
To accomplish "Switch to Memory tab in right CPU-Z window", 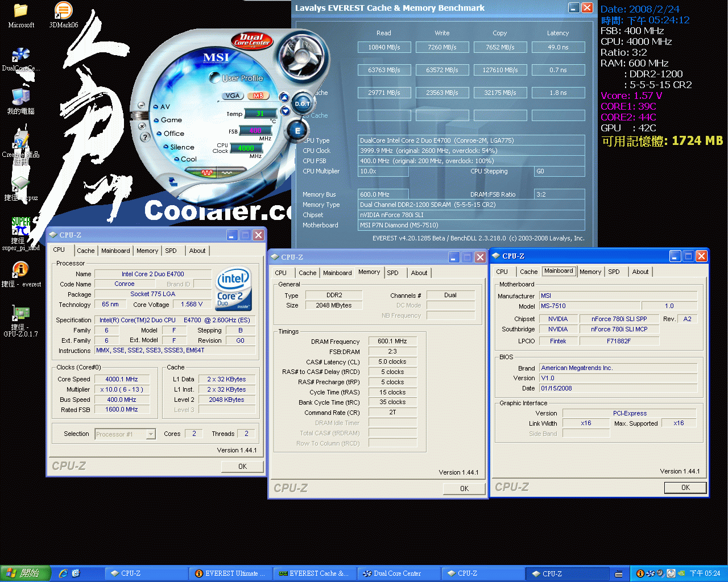I will (x=590, y=272).
